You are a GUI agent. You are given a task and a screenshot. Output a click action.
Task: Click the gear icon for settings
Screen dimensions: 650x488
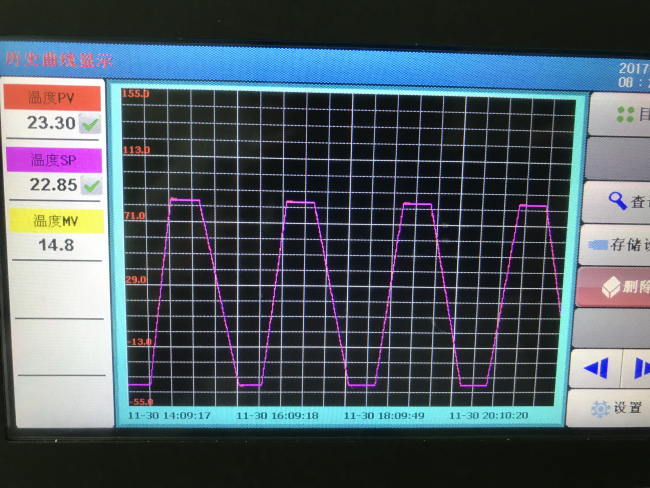coord(600,408)
